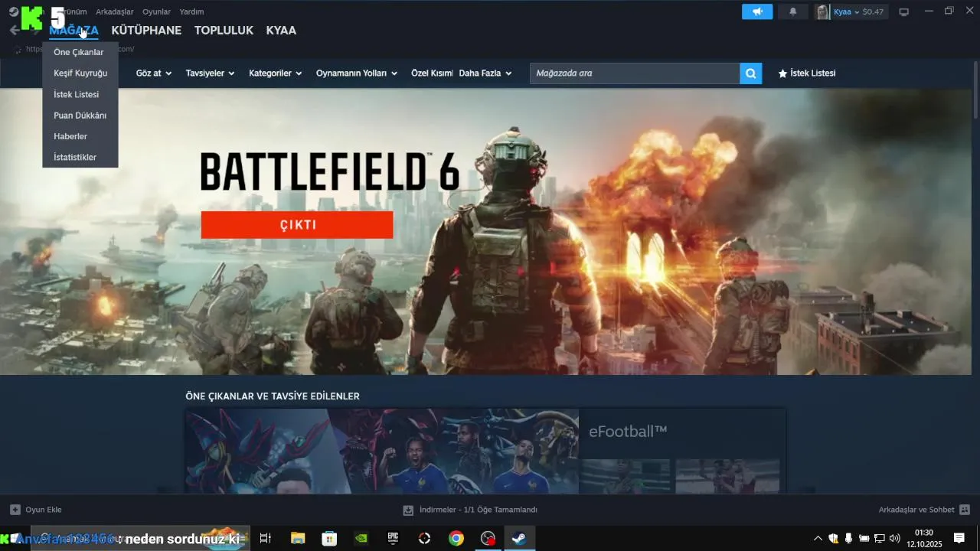The width and height of the screenshot is (980, 551).
Task: Open the notifications bell
Action: pos(793,11)
